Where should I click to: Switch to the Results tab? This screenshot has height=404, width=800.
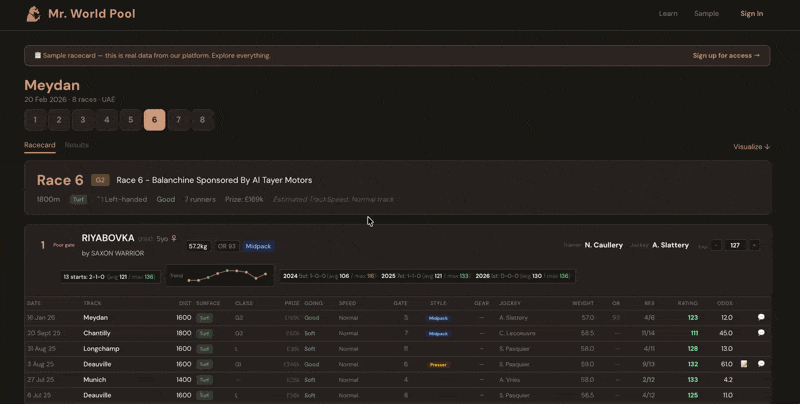(x=77, y=145)
